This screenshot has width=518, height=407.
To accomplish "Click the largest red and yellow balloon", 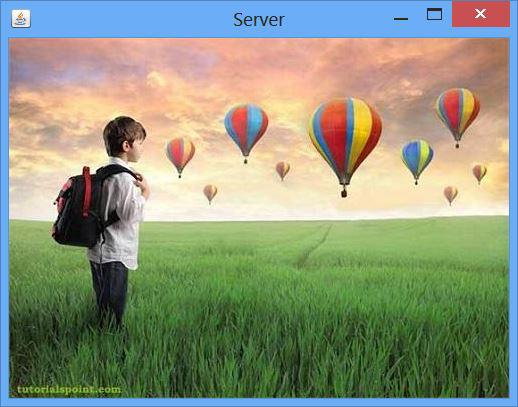I will 345,140.
